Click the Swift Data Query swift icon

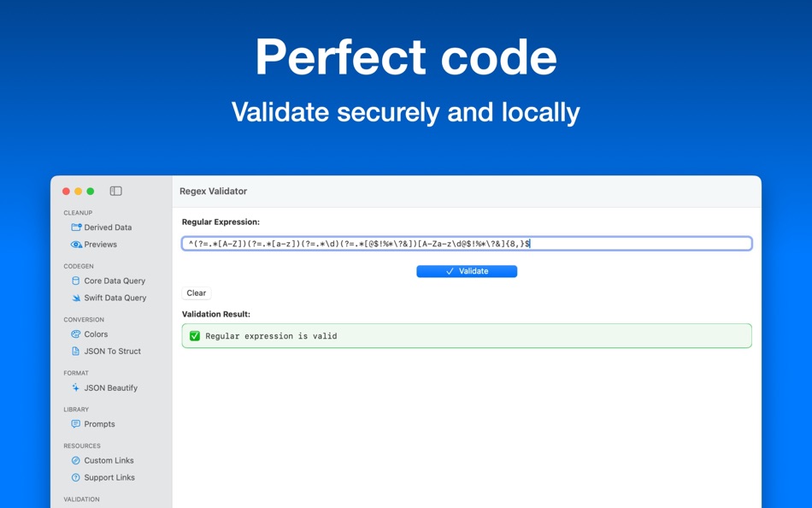(76, 298)
